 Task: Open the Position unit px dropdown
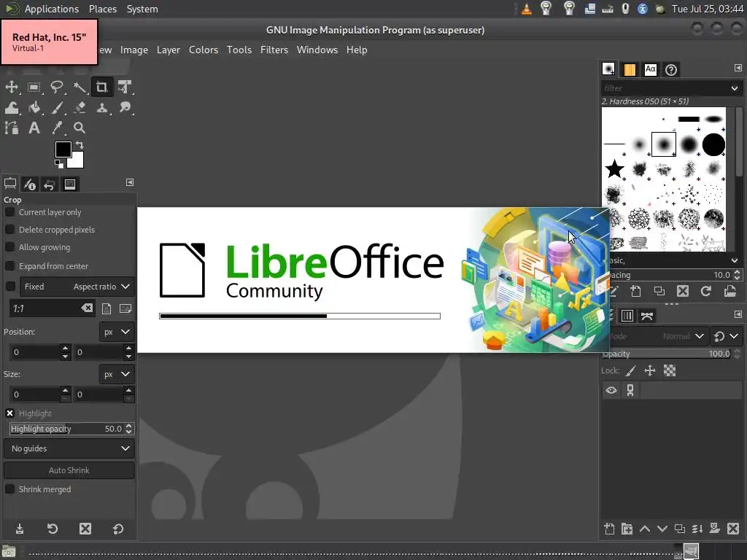[x=117, y=332]
